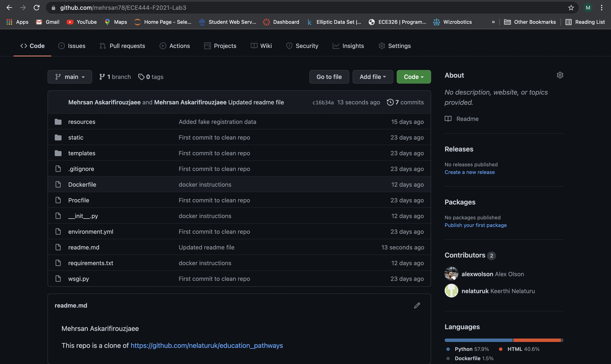Screen dimensions: 611x364
Task: Expand the Add file dropdown
Action: coord(373,77)
